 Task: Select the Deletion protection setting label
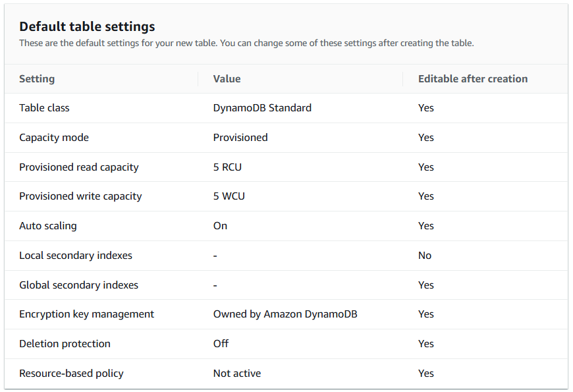(x=65, y=344)
